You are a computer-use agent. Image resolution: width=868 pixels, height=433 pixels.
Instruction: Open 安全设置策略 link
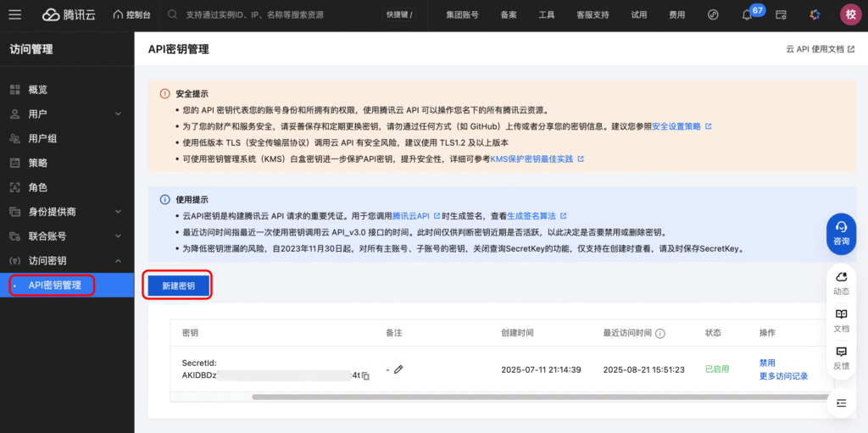pyautogui.click(x=682, y=126)
